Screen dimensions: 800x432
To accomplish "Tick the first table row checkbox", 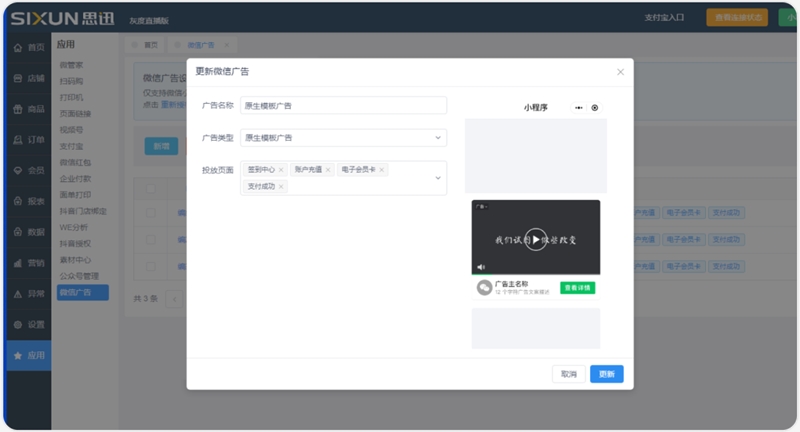I will pyautogui.click(x=151, y=213).
